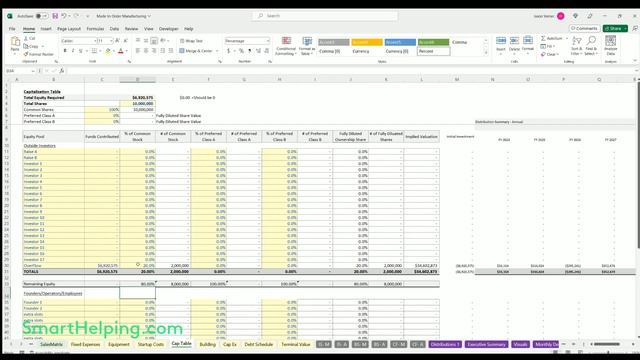Switch to the Insert ribbon tab
Viewport: 640px width, 360px height.
coord(46,29)
